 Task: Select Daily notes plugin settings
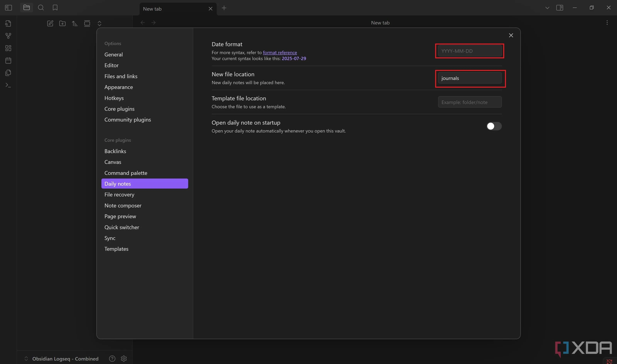[x=145, y=184]
